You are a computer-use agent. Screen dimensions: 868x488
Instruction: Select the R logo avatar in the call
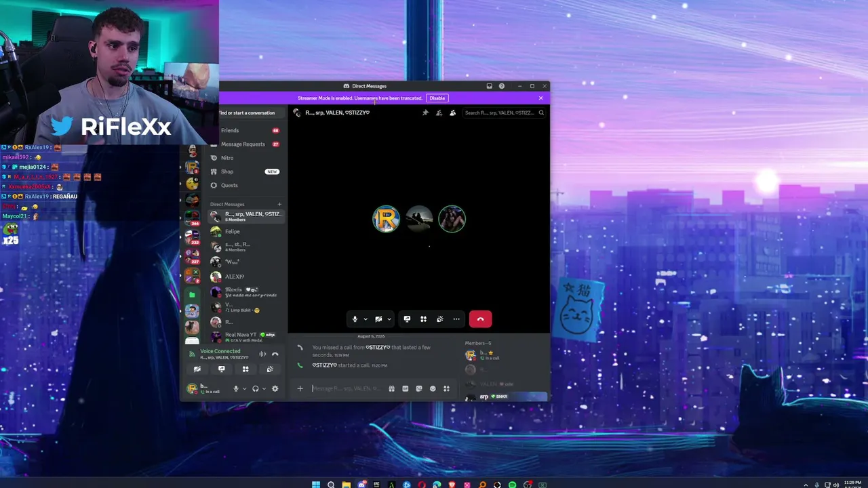[386, 219]
